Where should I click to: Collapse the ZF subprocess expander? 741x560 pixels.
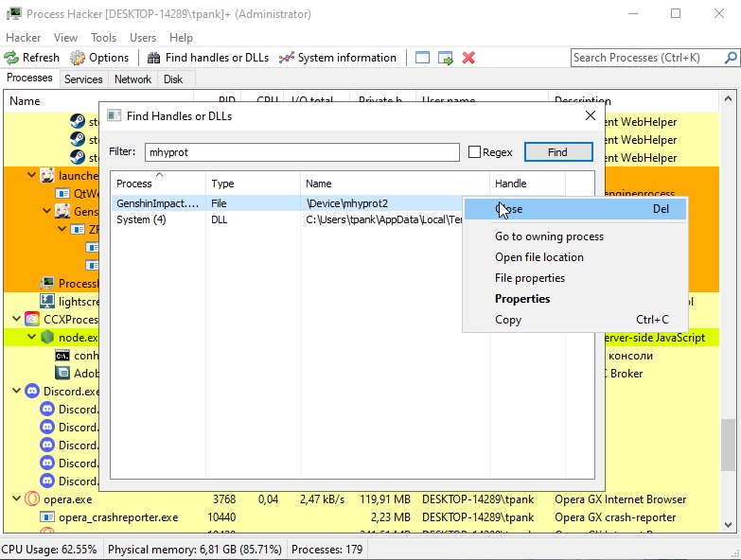62,229
